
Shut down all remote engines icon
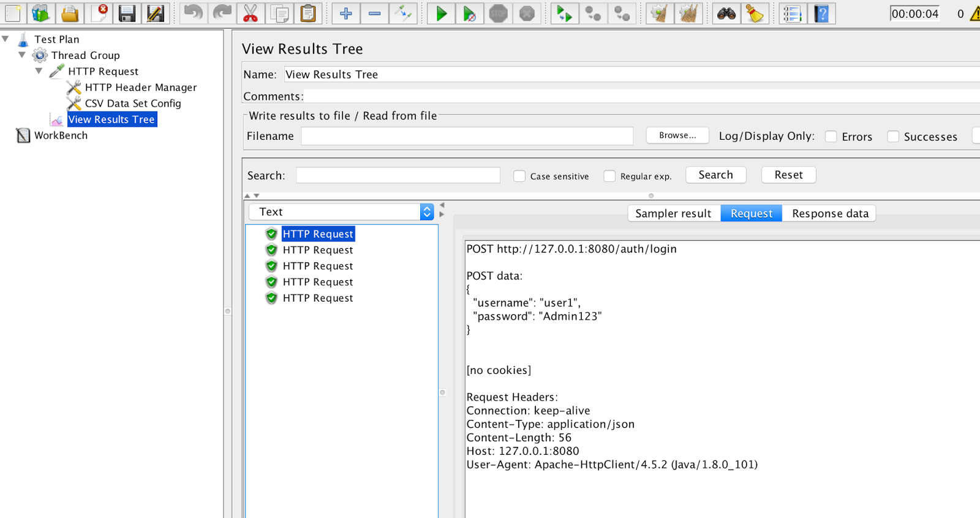pyautogui.click(x=622, y=13)
